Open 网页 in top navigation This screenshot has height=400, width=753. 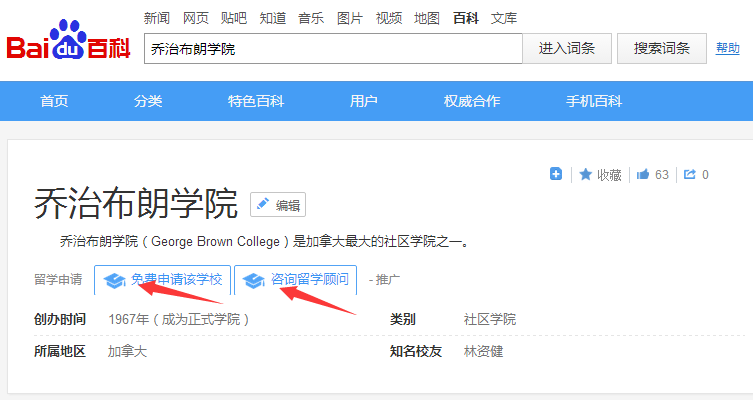(195, 18)
